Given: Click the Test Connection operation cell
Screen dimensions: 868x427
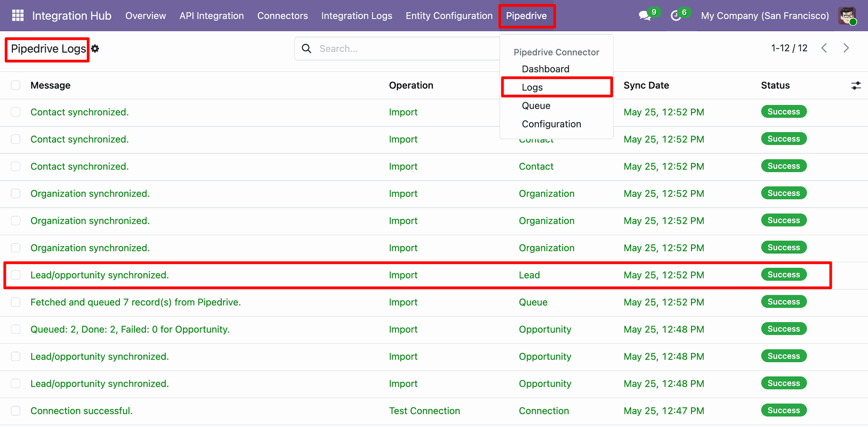Looking at the screenshot, I should (425, 411).
